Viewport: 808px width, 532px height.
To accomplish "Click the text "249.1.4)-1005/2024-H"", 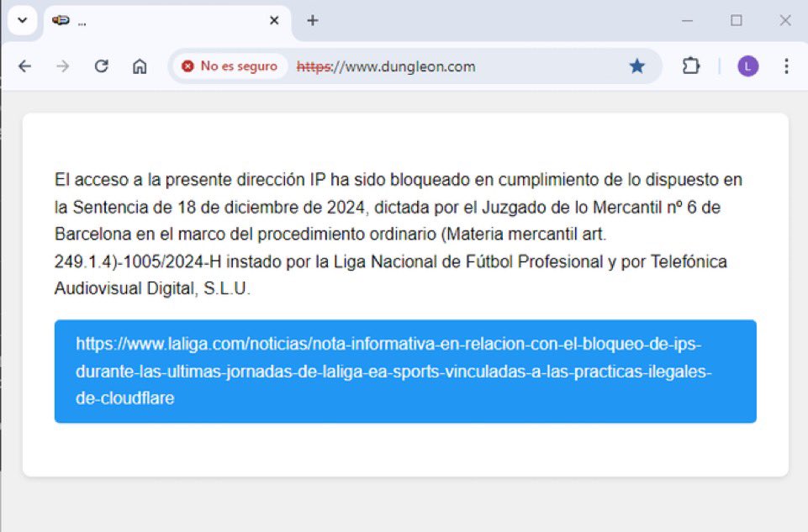I will 138,261.
